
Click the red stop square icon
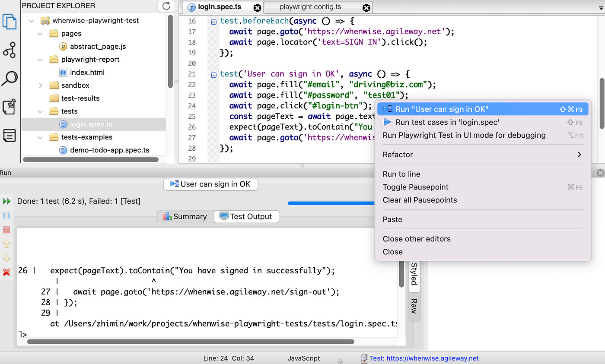pyautogui.click(x=6, y=230)
